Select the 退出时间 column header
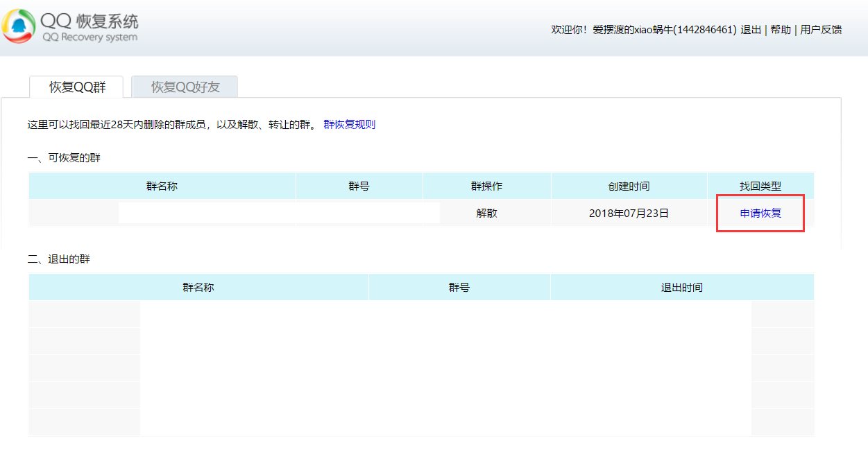 pos(681,287)
